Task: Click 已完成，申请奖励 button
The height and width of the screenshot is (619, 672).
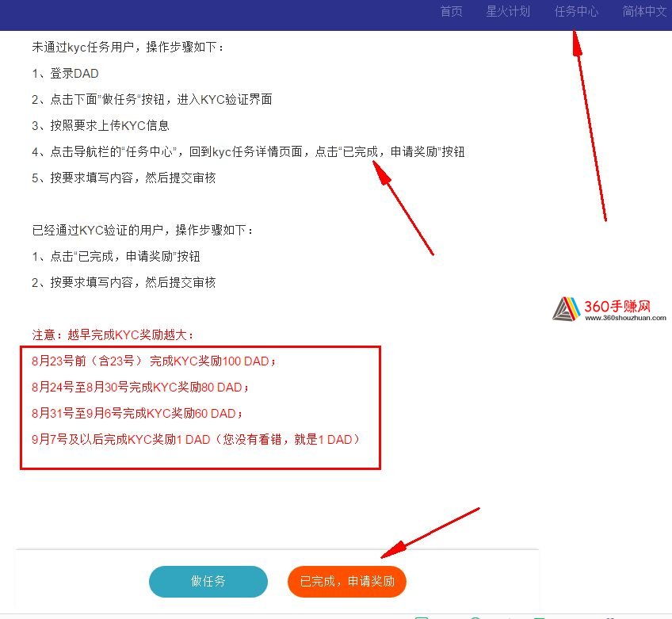Action: point(347,581)
